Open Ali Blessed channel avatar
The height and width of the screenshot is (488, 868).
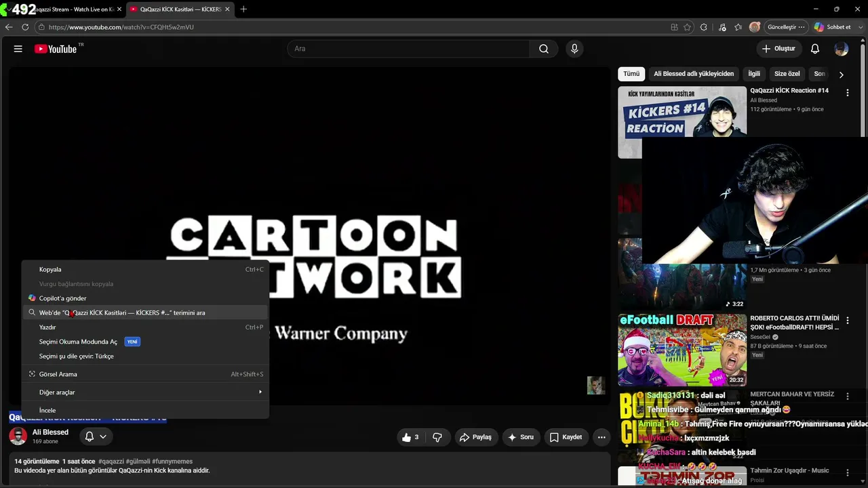[18, 436]
